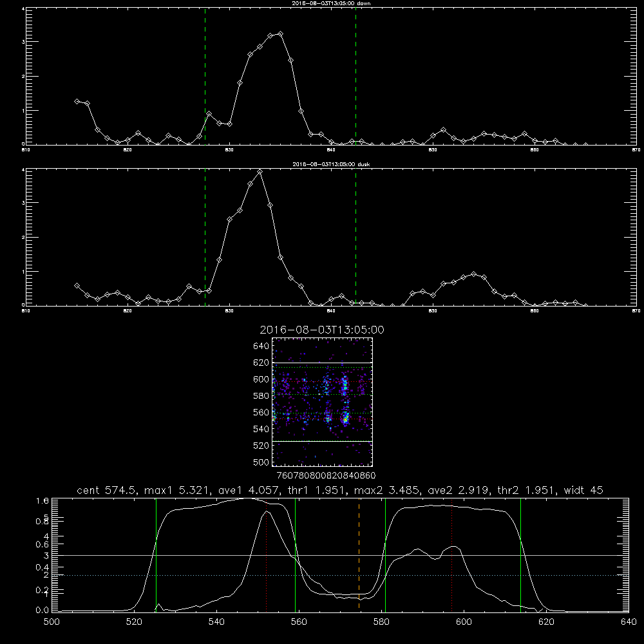Click the dusk plot x-axis label 820
Screen dimensions: 644x644
pyautogui.click(x=128, y=311)
